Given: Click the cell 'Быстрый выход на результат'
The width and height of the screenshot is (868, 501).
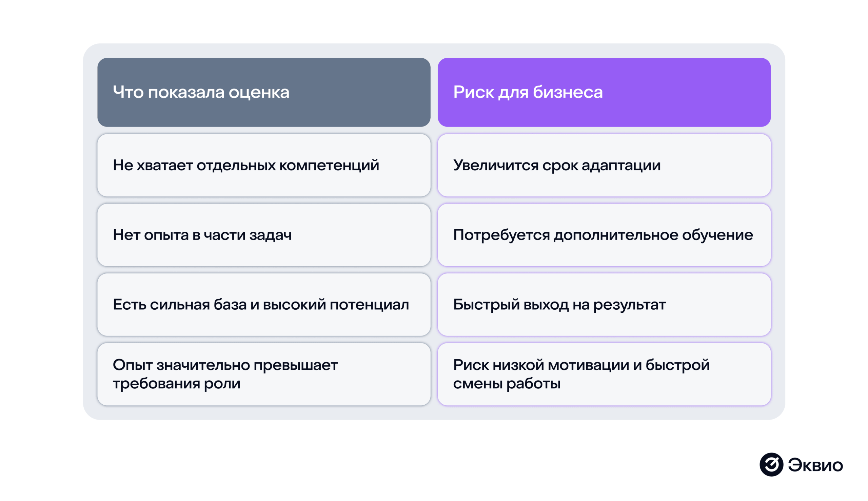Looking at the screenshot, I should click(x=604, y=305).
